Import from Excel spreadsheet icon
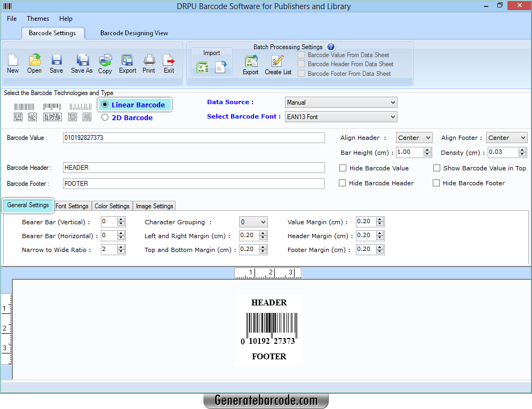The width and height of the screenshot is (532, 409). coord(203,67)
